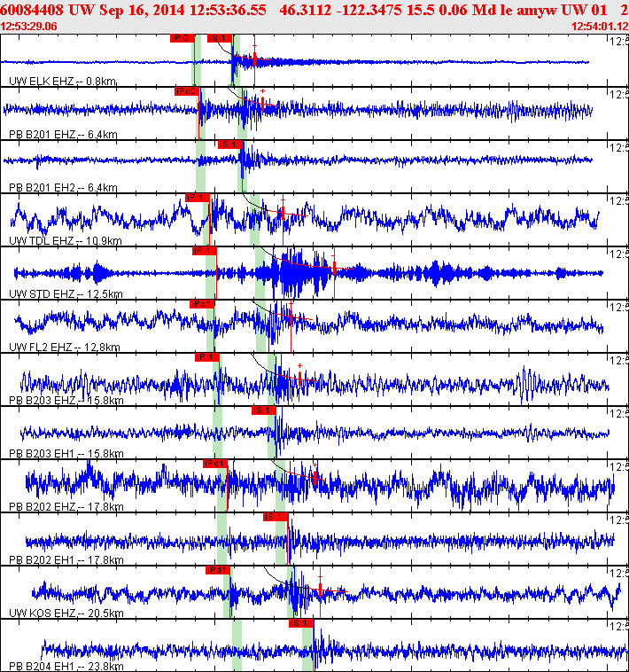Select the iS 1 pick flag on PB B202 EH1

point(276,517)
